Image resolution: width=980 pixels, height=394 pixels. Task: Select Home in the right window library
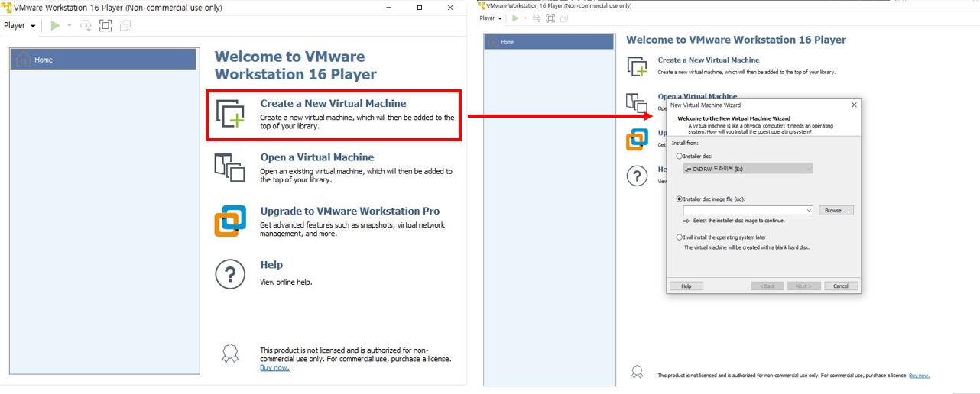tap(549, 42)
